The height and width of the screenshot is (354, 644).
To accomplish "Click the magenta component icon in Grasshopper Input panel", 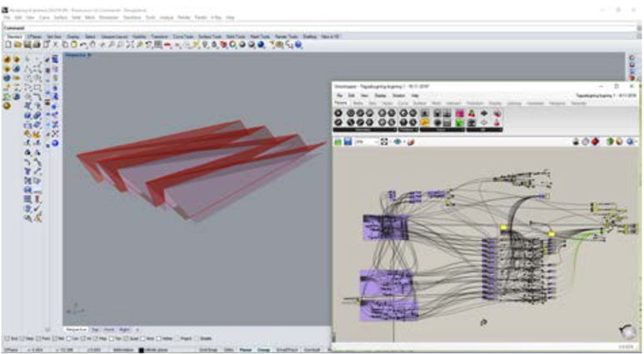I will (x=459, y=113).
